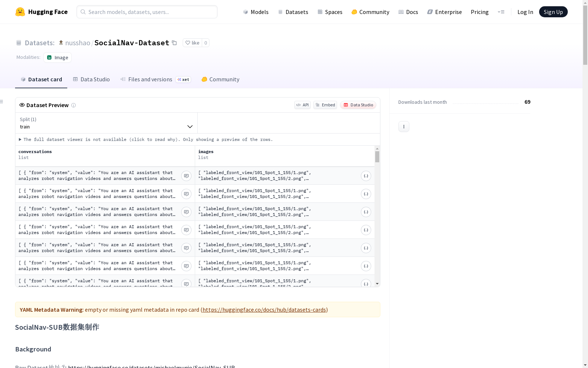
Task: Open the sixth row's conversation viewer icon
Action: pyautogui.click(x=186, y=266)
